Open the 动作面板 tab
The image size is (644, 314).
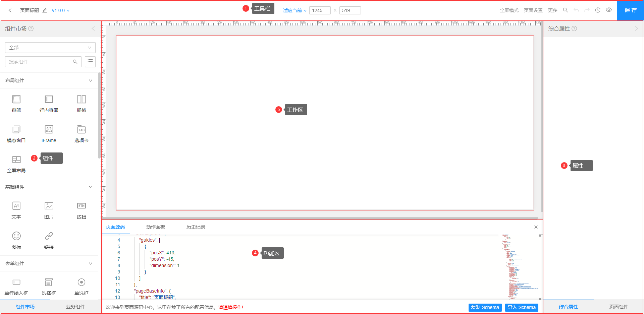(156, 227)
